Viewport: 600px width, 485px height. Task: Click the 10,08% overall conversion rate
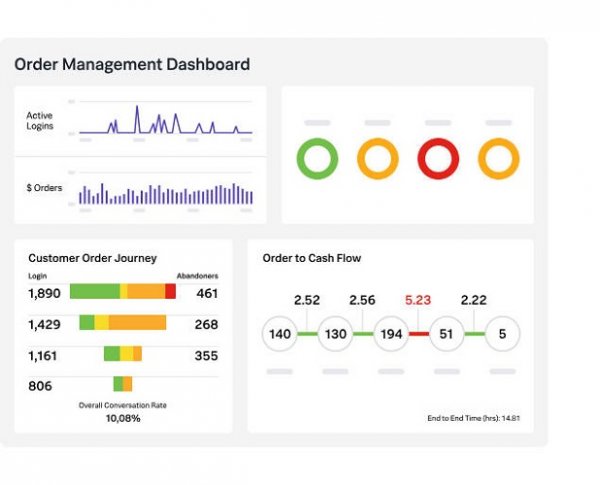point(123,418)
